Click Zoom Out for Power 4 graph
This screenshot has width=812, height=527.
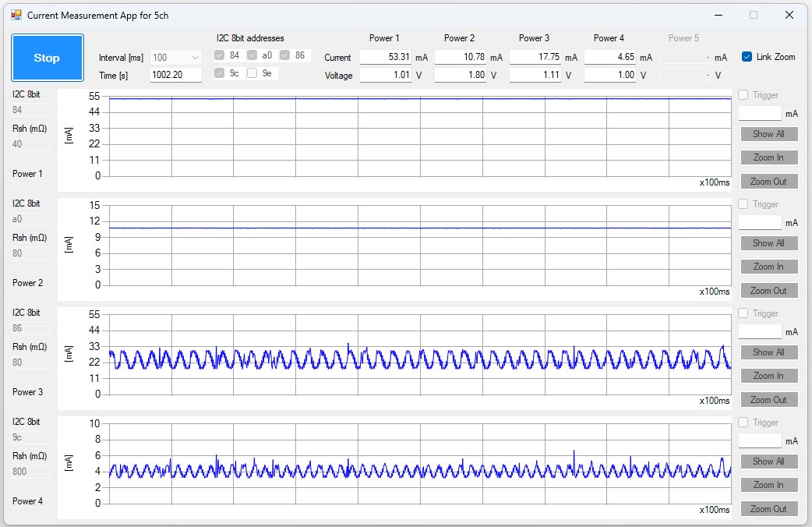pyautogui.click(x=769, y=509)
